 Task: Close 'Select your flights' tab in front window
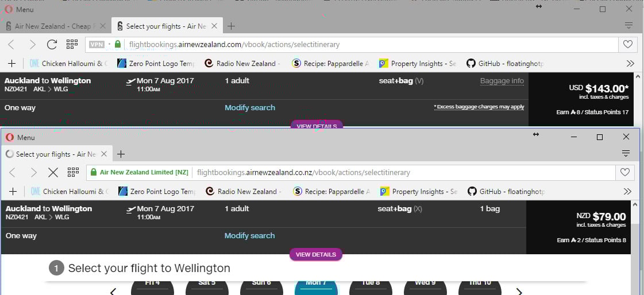(x=104, y=154)
